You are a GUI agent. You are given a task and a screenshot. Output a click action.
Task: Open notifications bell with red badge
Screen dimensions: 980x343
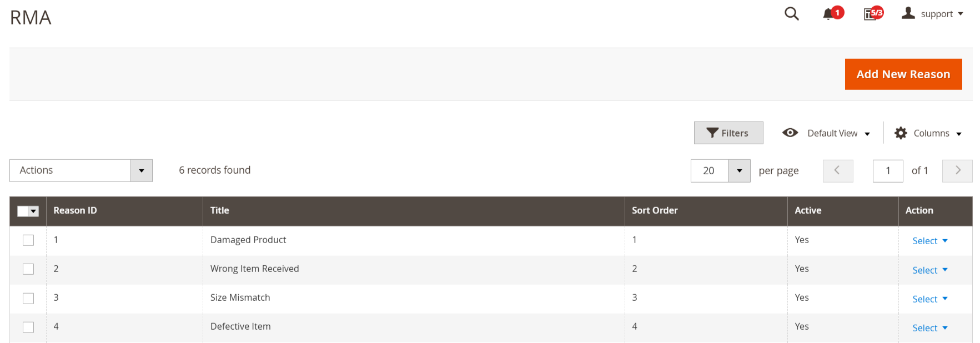pyautogui.click(x=829, y=14)
